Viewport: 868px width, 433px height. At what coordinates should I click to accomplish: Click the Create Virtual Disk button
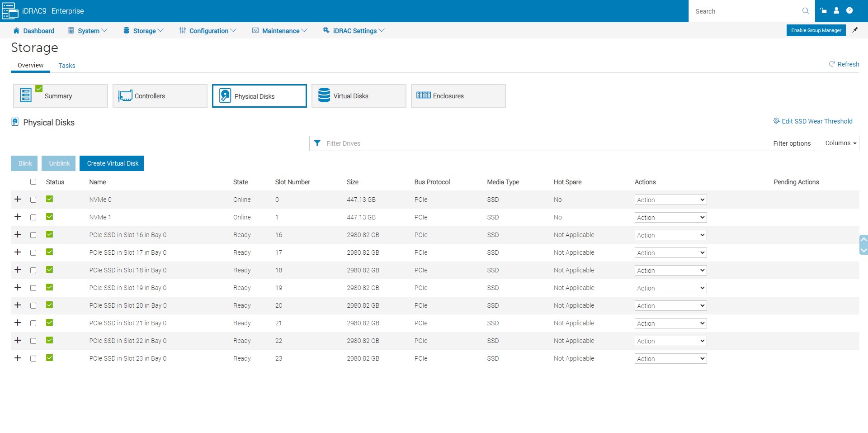coord(112,163)
